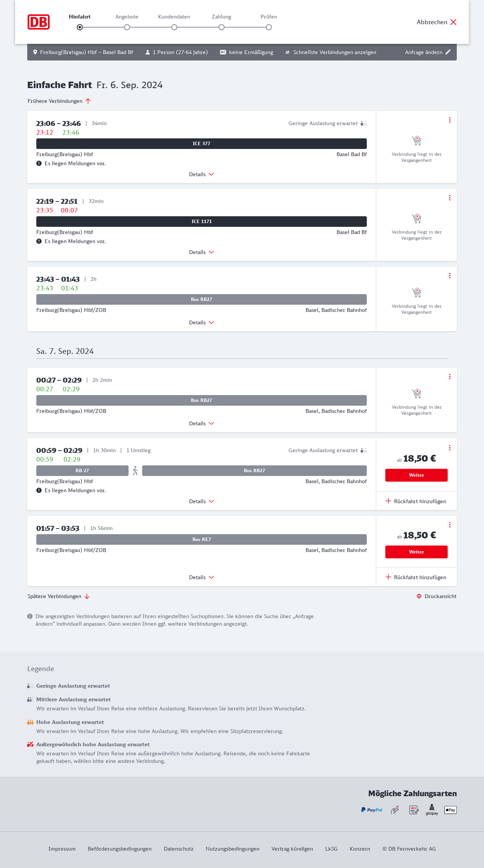The height and width of the screenshot is (868, 484).
Task: Add Rückfahrt to 01:57 connection
Action: [x=416, y=577]
